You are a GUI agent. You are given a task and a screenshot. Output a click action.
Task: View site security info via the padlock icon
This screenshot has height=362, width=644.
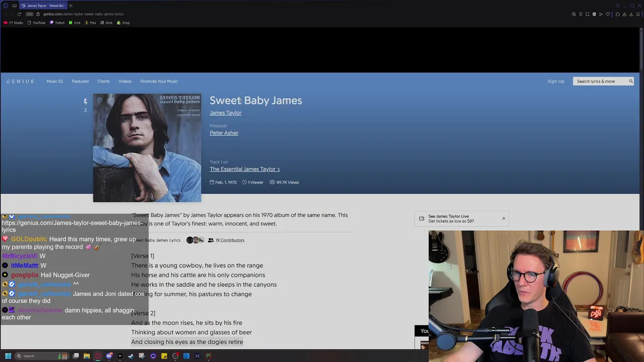[x=38, y=14]
